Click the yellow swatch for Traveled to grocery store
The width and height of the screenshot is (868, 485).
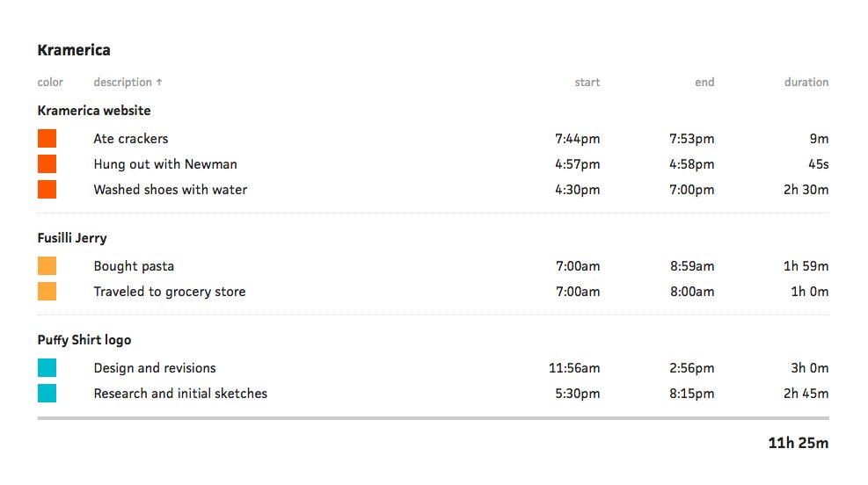[47, 292]
